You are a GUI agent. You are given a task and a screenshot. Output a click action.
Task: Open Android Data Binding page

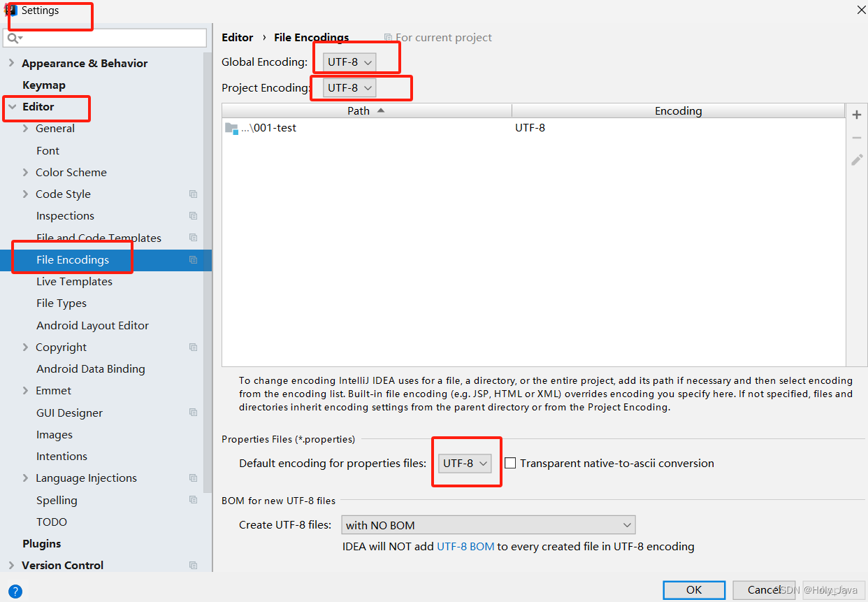[x=91, y=369]
